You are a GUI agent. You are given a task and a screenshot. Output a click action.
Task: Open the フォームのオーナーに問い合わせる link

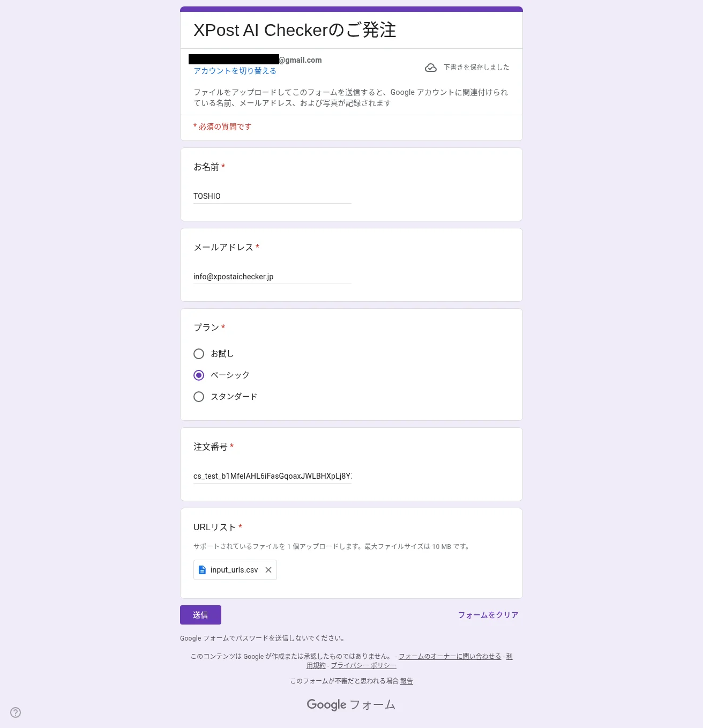(450, 656)
